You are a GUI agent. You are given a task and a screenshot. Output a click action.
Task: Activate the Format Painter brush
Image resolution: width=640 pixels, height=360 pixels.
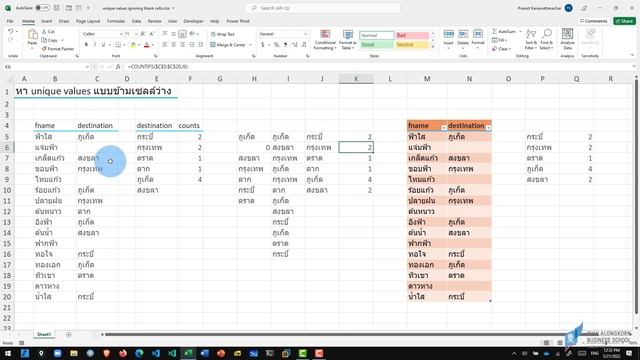(x=58, y=49)
